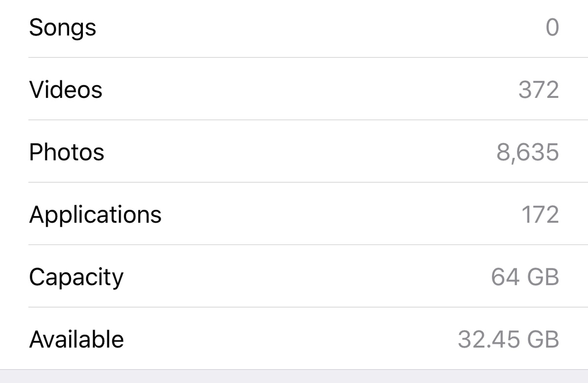Tap the Capacity label
This screenshot has width=588, height=383.
pos(76,278)
